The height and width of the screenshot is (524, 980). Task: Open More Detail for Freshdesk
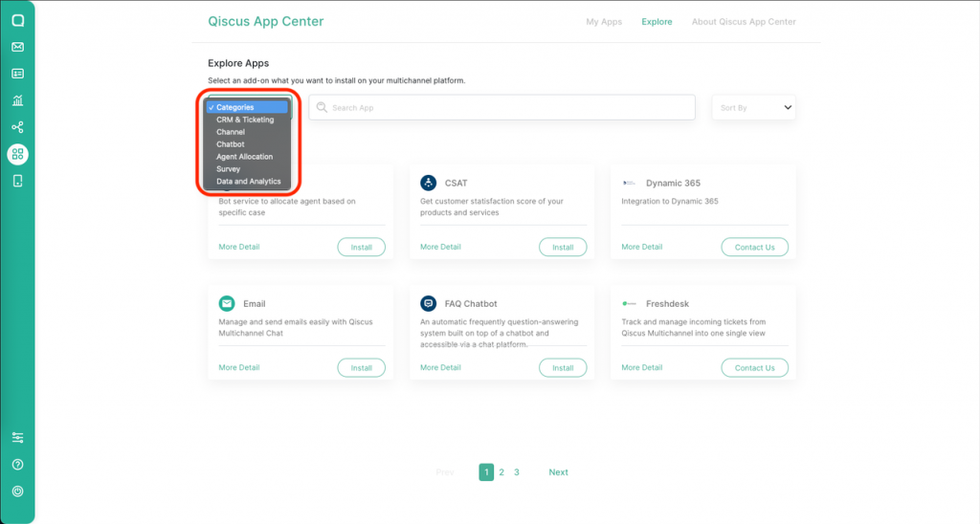click(641, 367)
